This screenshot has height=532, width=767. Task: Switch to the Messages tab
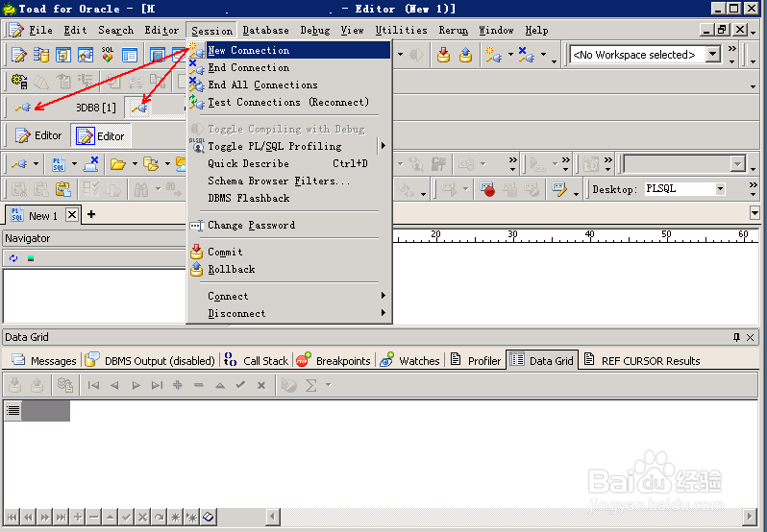coord(44,360)
